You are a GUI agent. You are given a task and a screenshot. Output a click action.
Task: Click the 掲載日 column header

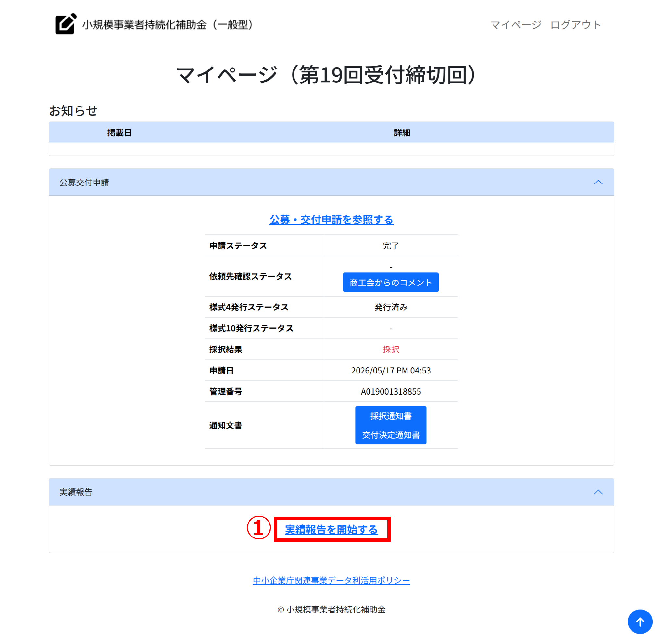[119, 133]
